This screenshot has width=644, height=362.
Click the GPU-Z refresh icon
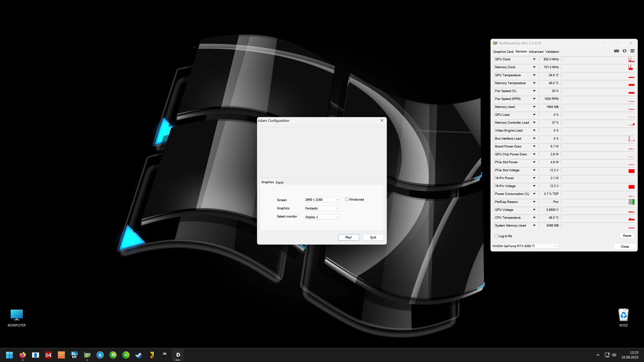(624, 51)
